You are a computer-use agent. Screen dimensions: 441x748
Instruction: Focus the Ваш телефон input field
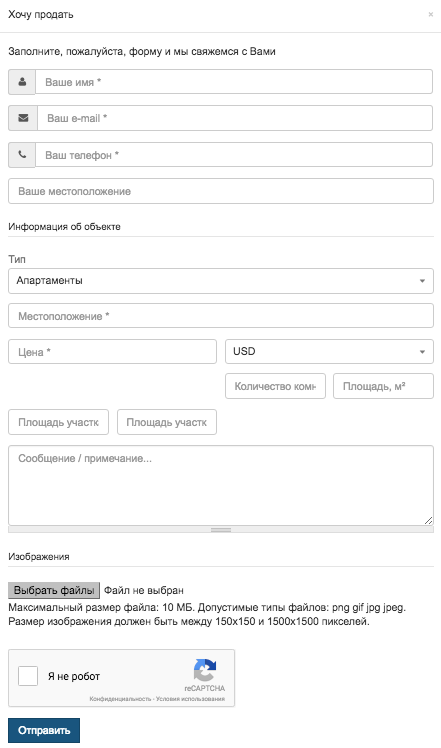tap(234, 155)
